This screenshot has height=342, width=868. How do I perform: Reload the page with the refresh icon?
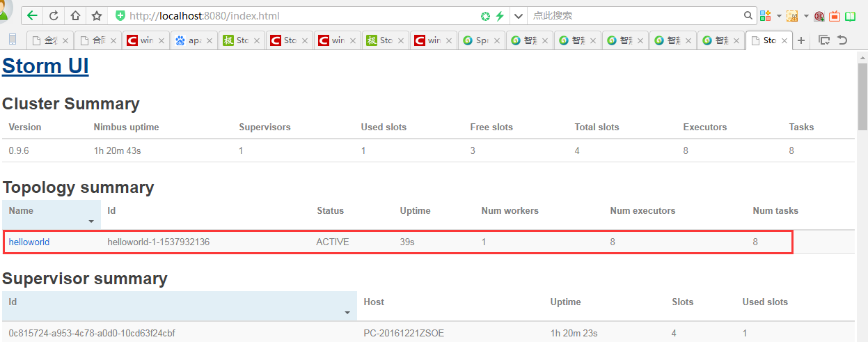click(x=54, y=15)
